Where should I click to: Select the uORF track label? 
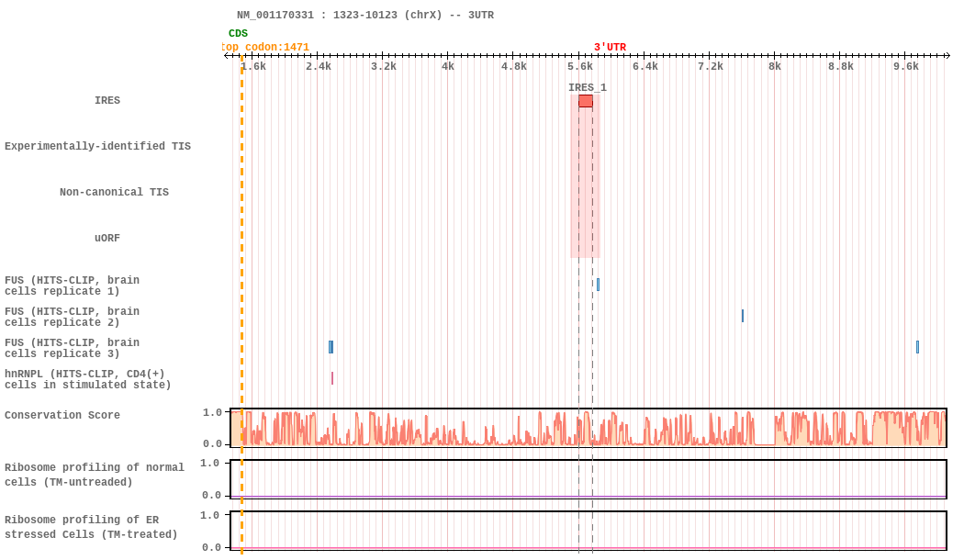pyautogui.click(x=107, y=238)
